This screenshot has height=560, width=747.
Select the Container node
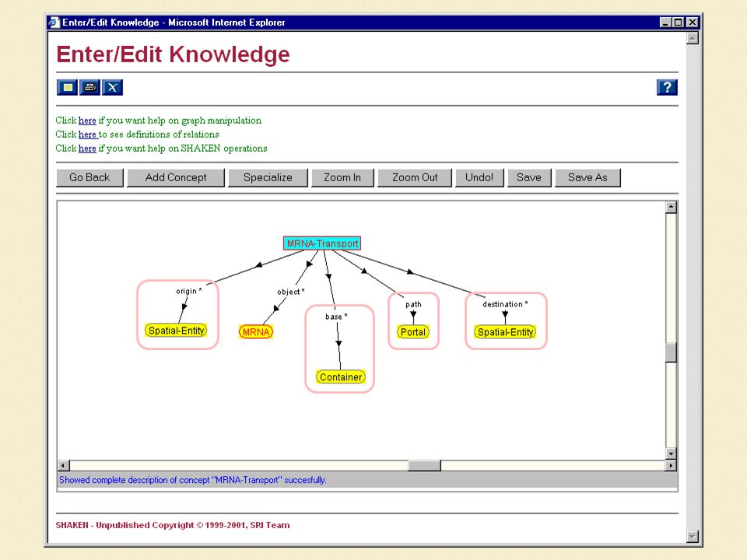pyautogui.click(x=341, y=377)
